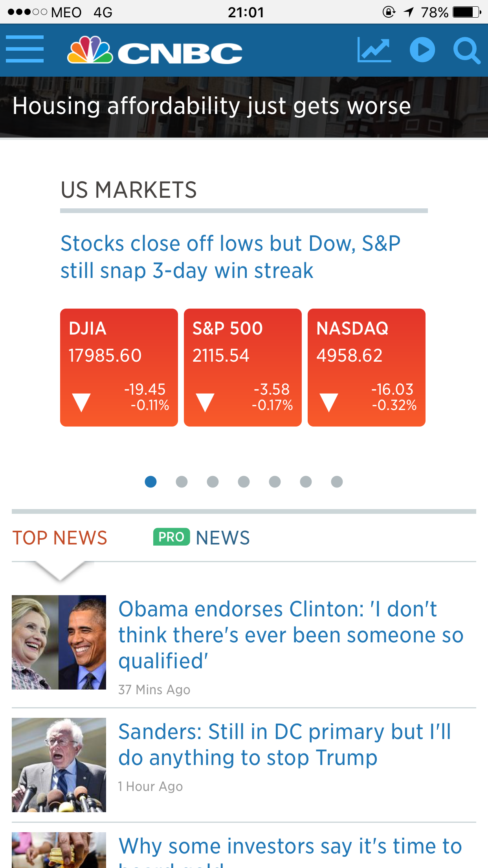488x868 pixels.
Task: Tap the DJIA down arrow indicator
Action: point(82,402)
